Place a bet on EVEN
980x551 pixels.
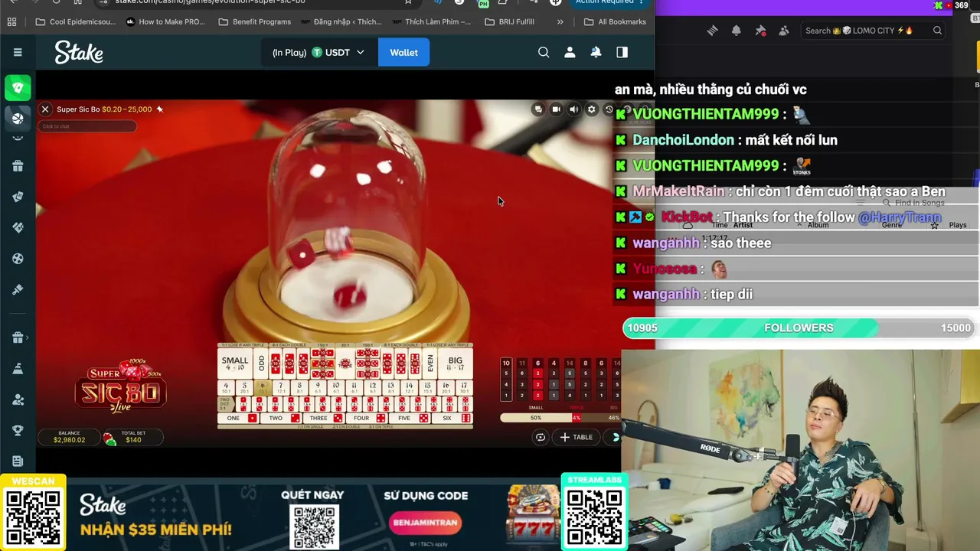(430, 364)
